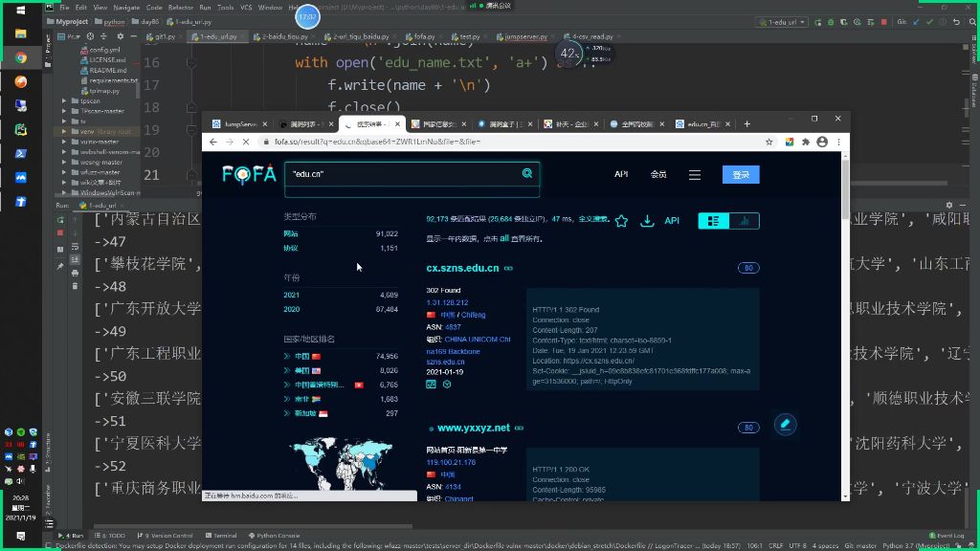980x551 pixels.
Task: Expand tpscan folder in project tree
Action: click(64, 100)
